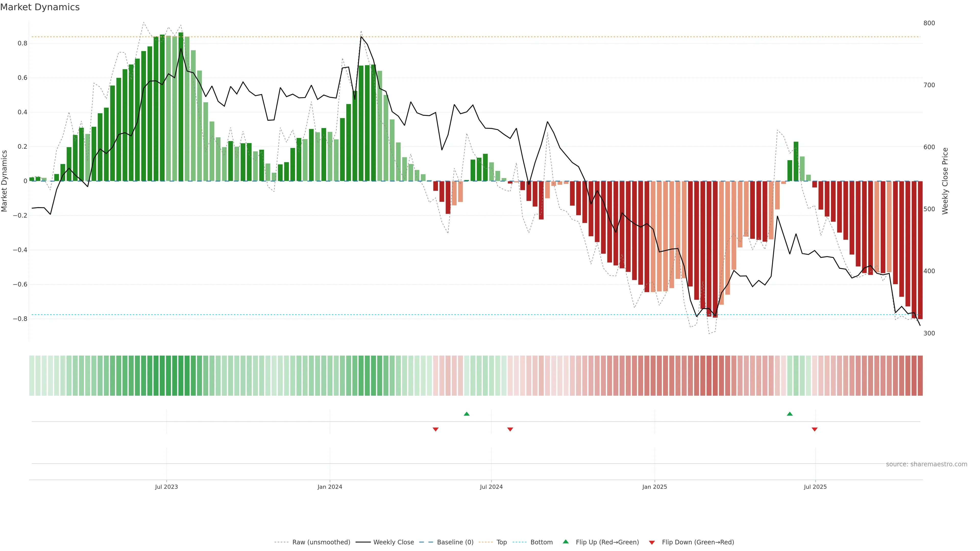
Task: Hide the Bottom threshold legend series
Action: [541, 542]
